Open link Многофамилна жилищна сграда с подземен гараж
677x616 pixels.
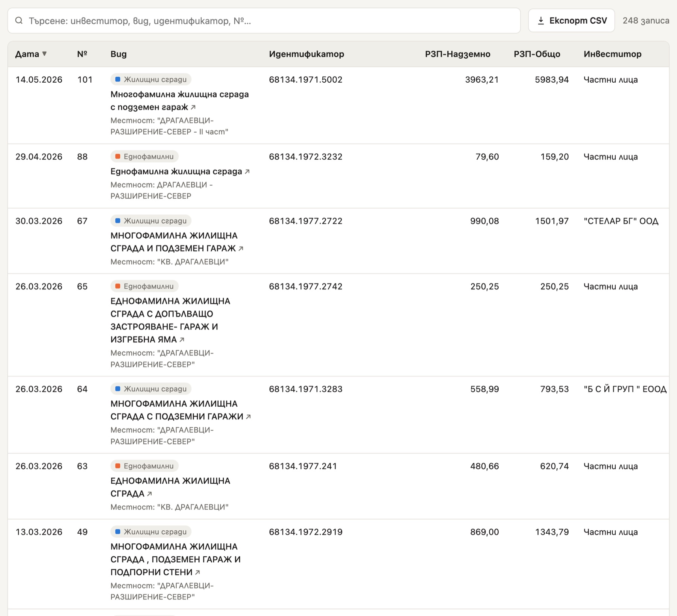(179, 101)
